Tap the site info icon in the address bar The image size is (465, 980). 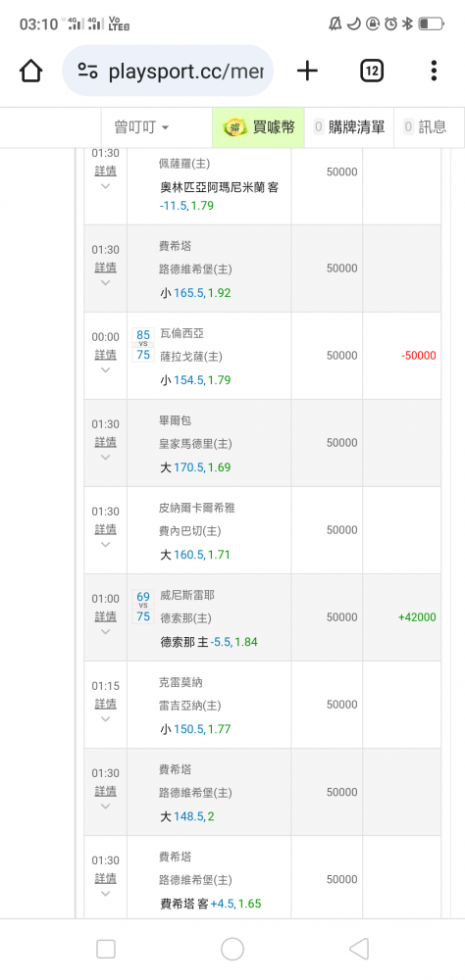click(87, 71)
